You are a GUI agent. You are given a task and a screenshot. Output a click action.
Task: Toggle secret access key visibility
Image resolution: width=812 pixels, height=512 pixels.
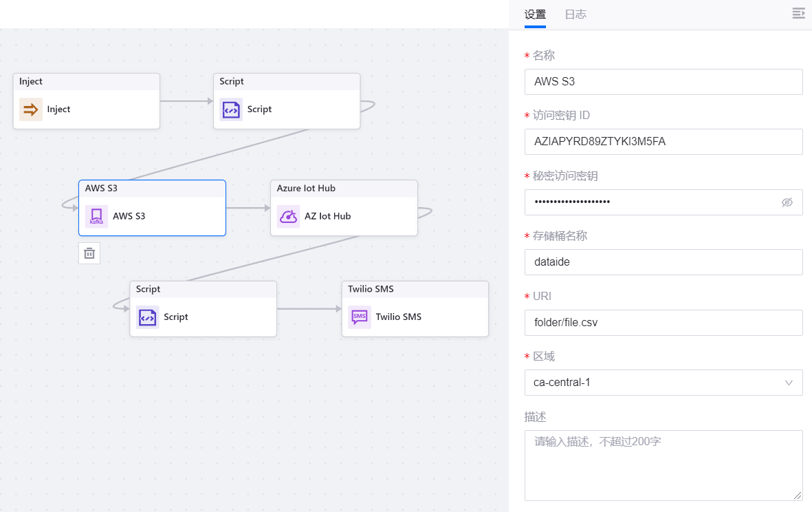tap(787, 202)
